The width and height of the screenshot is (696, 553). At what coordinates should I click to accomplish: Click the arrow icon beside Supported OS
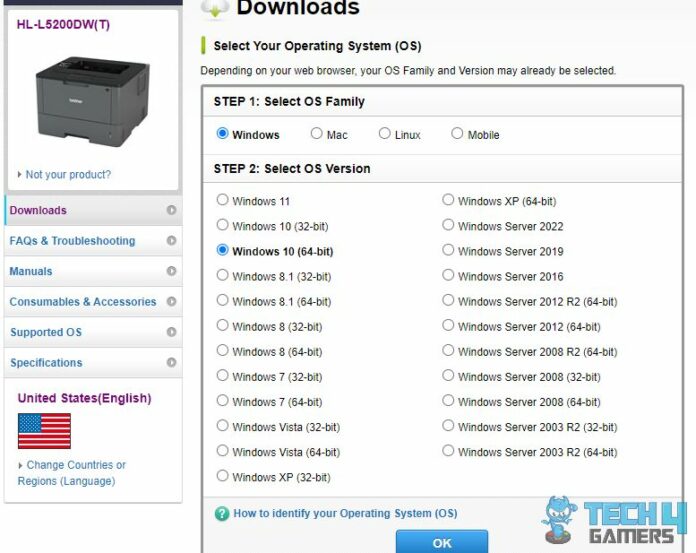(x=171, y=332)
